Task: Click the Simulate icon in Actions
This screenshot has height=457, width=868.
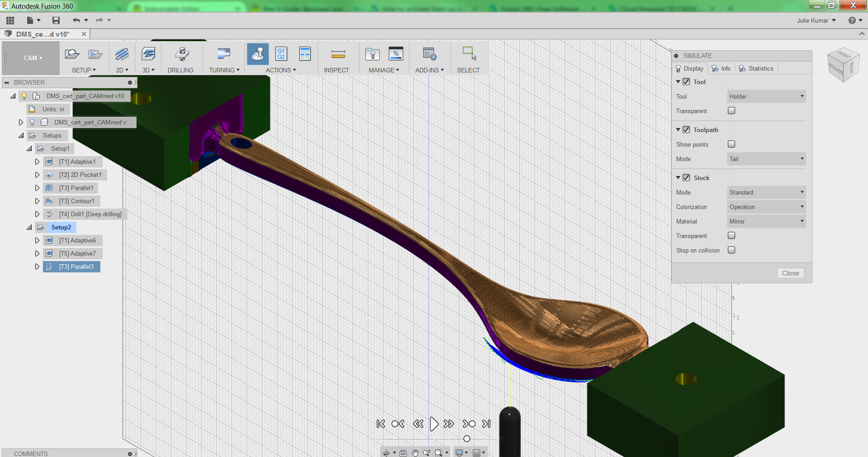Action: click(x=258, y=54)
